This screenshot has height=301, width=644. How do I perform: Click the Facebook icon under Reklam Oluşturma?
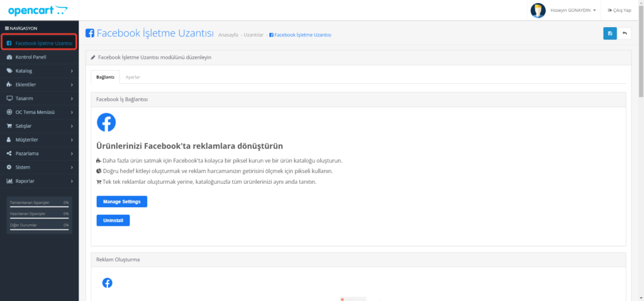pos(107,283)
